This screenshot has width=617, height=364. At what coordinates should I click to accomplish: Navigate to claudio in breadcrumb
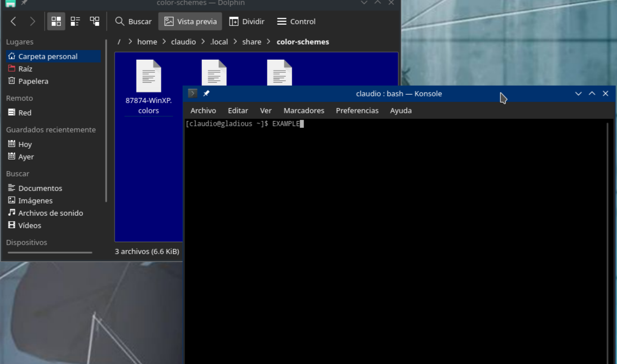(183, 42)
